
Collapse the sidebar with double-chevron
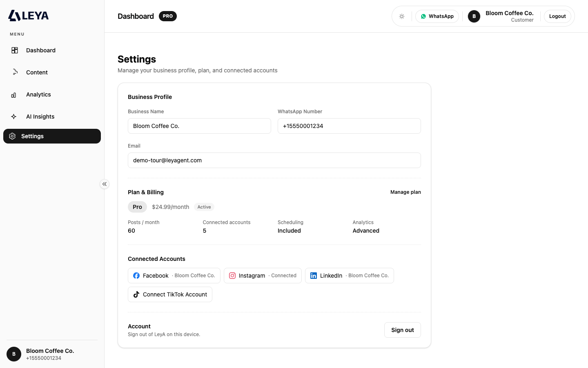(105, 184)
